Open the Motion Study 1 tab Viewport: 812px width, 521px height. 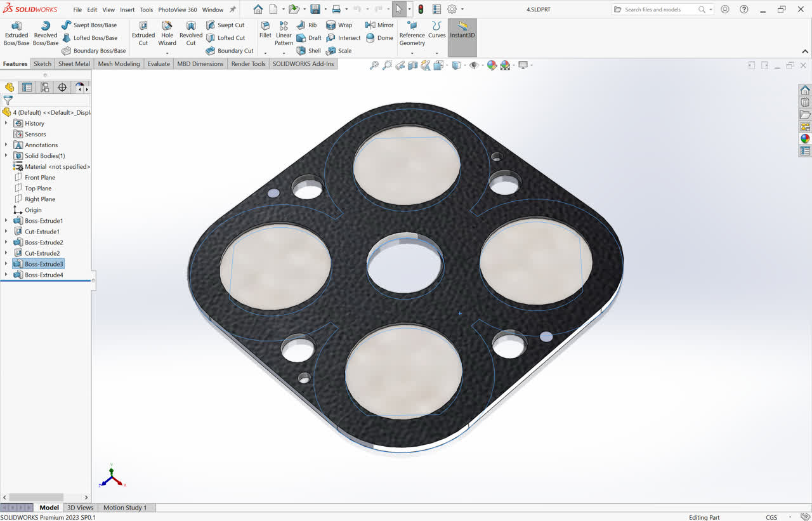click(x=124, y=508)
